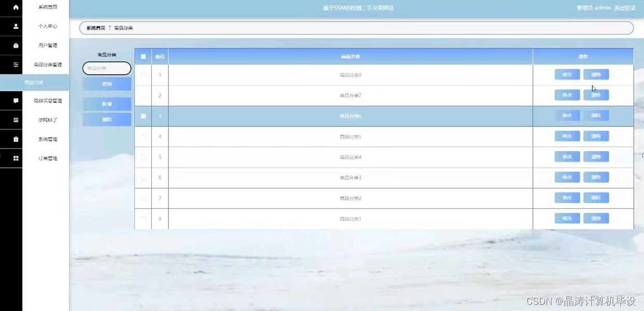Click 修改 for row 商品分类7
The width and height of the screenshot is (644, 311).
(567, 95)
